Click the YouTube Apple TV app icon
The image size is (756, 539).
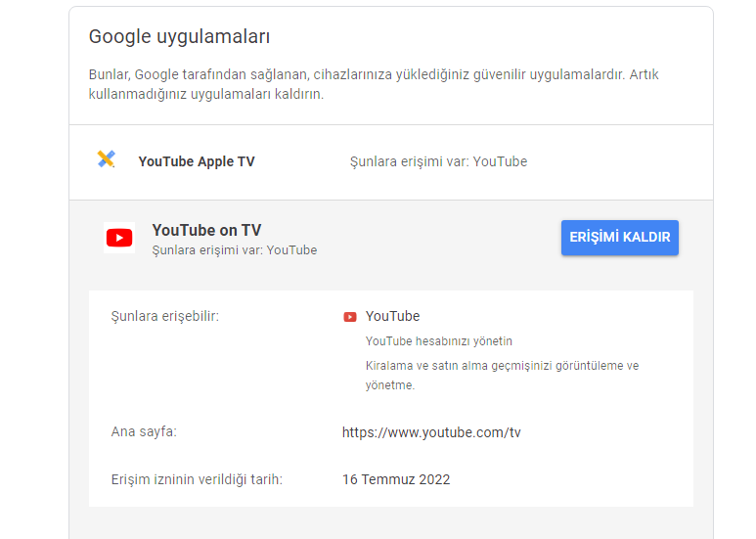pos(106,158)
